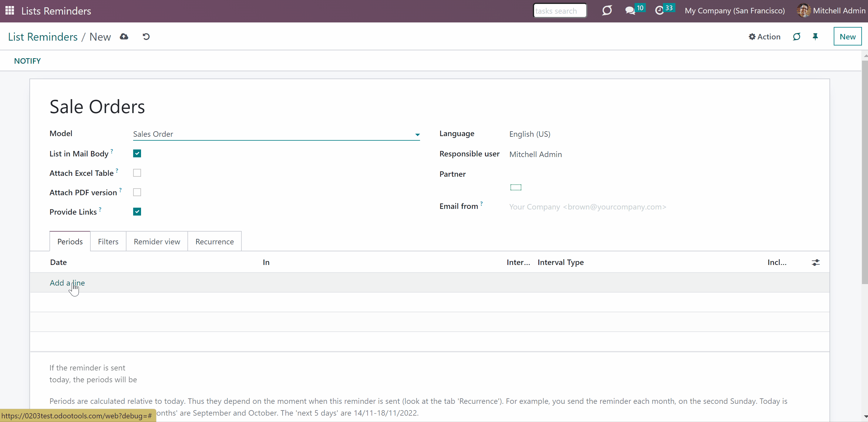Viewport: 868px width, 422px height.
Task: Expand the Model dropdown arrow
Action: click(x=417, y=135)
